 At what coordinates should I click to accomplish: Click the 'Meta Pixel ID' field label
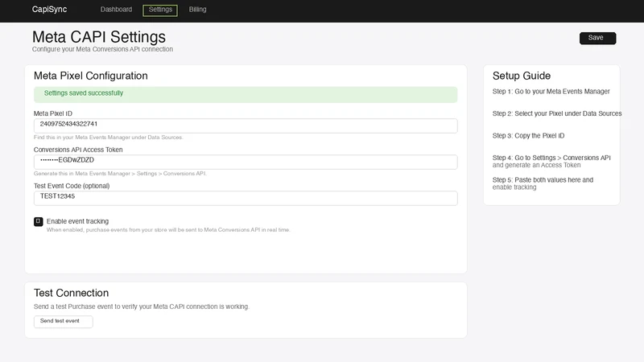click(x=53, y=113)
